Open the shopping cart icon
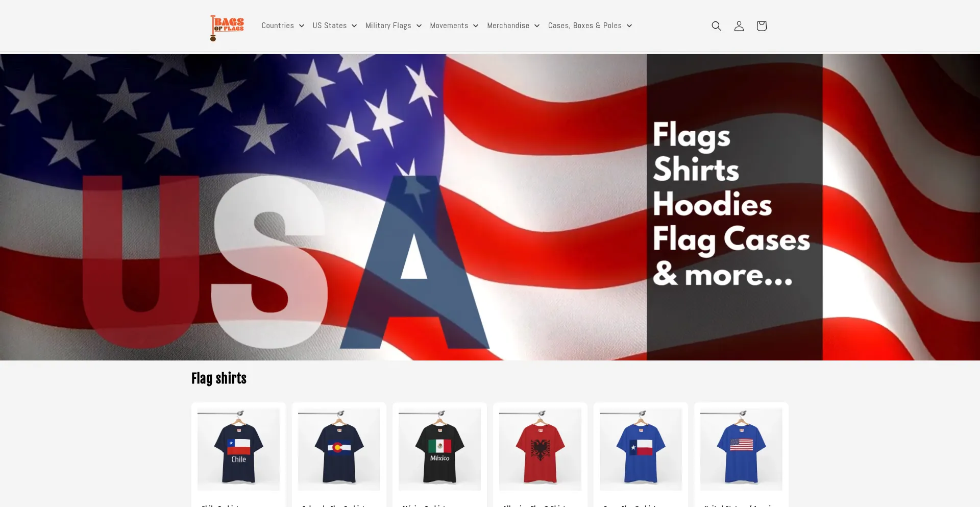980x507 pixels. (x=761, y=26)
